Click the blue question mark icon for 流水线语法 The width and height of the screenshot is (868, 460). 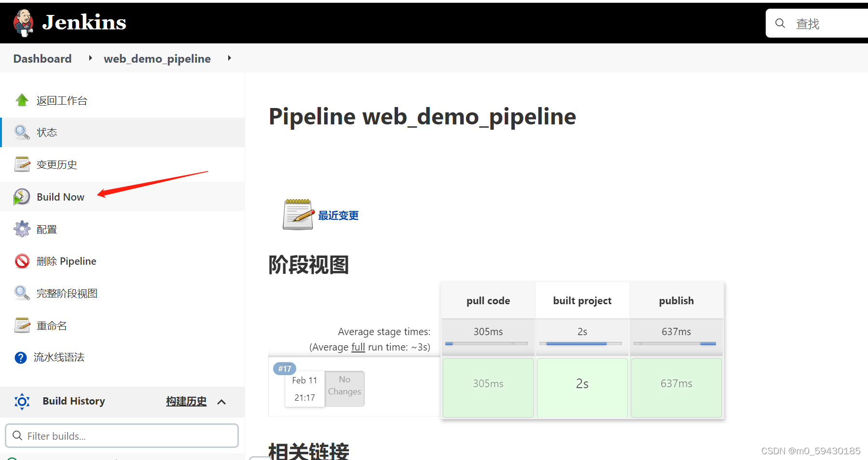[21, 357]
